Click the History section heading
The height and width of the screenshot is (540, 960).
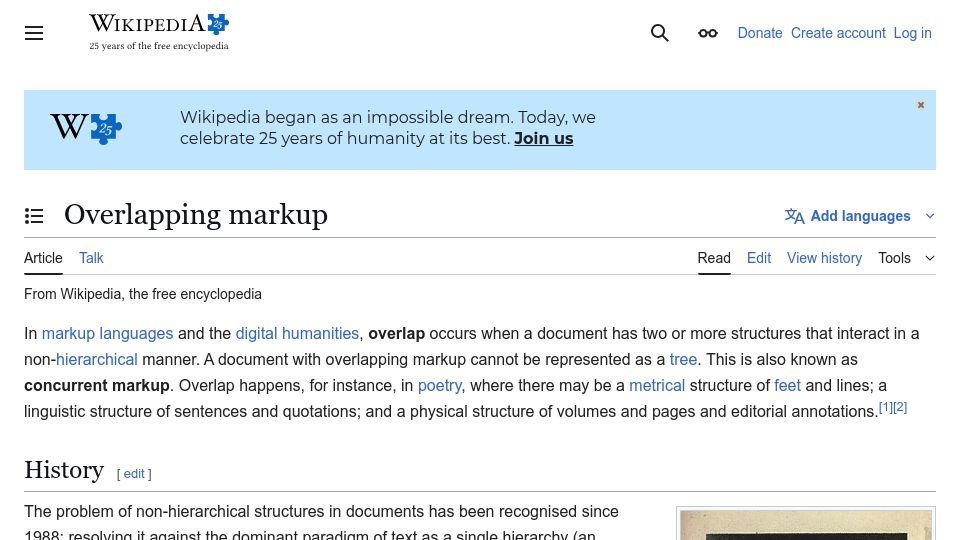pos(64,470)
